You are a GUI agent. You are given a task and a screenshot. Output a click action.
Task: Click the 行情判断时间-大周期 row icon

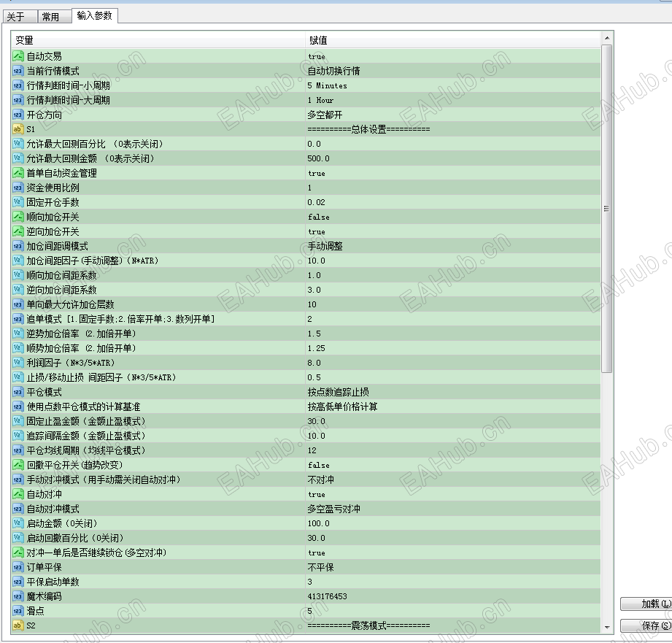18,100
